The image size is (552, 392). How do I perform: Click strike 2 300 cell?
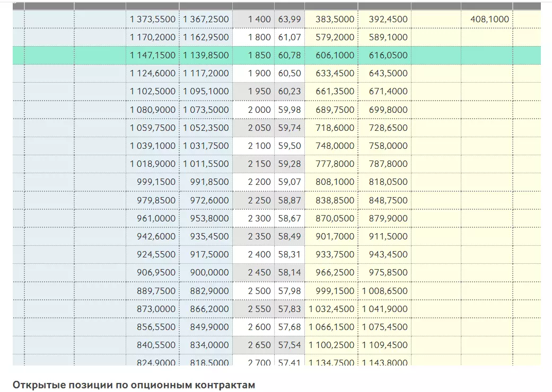[x=253, y=218]
